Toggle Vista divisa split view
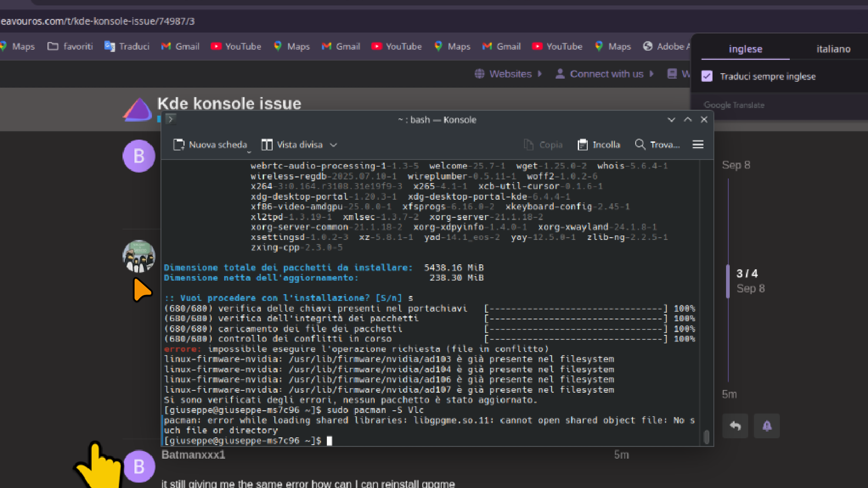Viewport: 868px width, 488px height. click(293, 145)
